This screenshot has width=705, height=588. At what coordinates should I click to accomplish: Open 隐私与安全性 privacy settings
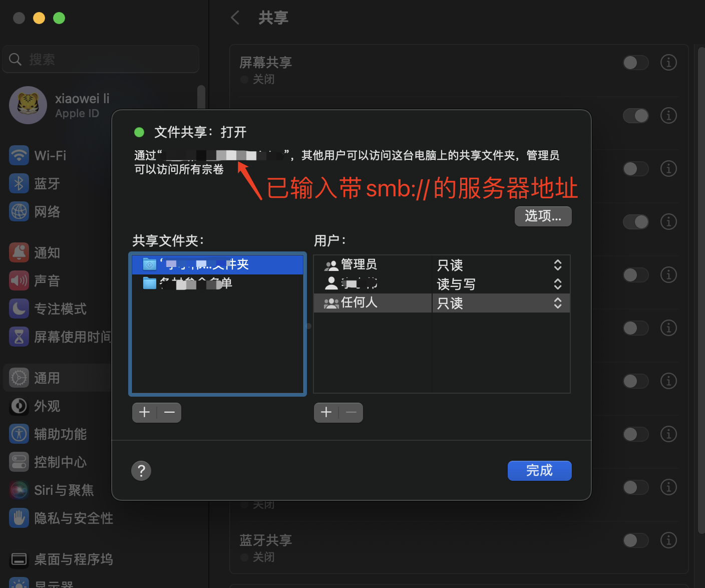[60, 518]
